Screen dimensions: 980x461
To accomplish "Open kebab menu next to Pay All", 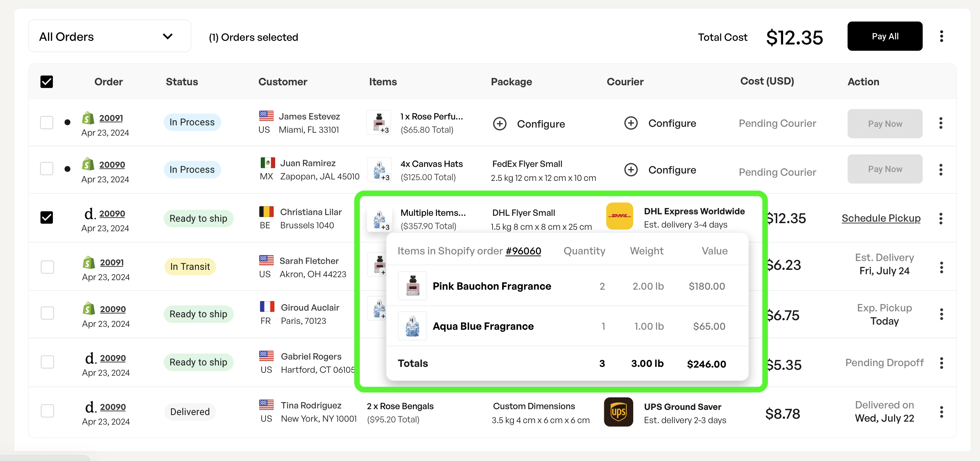I will 941,36.
